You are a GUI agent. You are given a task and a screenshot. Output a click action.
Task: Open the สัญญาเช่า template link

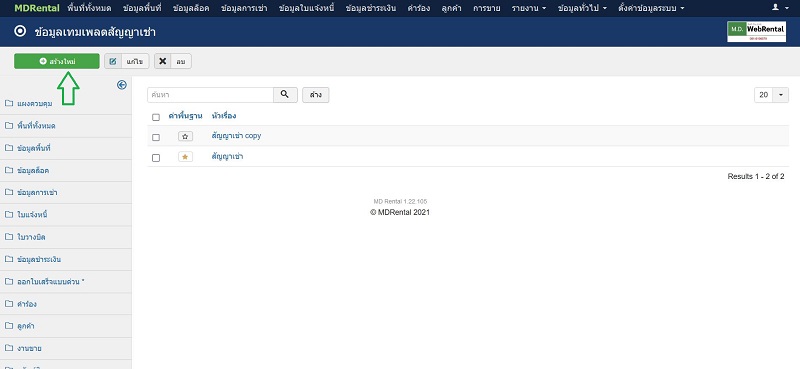click(227, 157)
